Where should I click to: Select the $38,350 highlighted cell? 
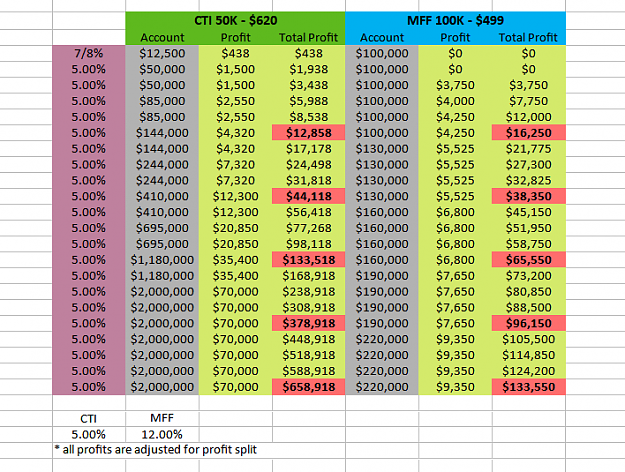[x=529, y=196]
